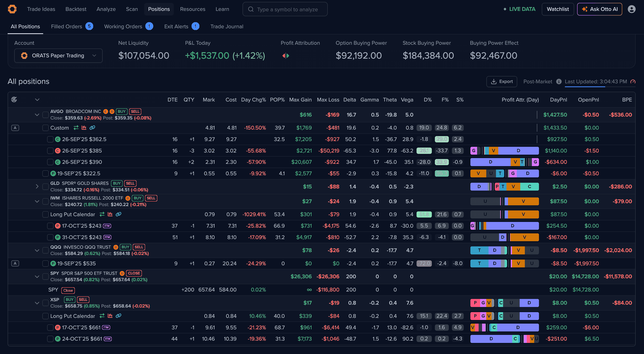Check the 19-SEP'25 $322.5 put checkbox
This screenshot has height=354, width=644.
coord(45,173)
